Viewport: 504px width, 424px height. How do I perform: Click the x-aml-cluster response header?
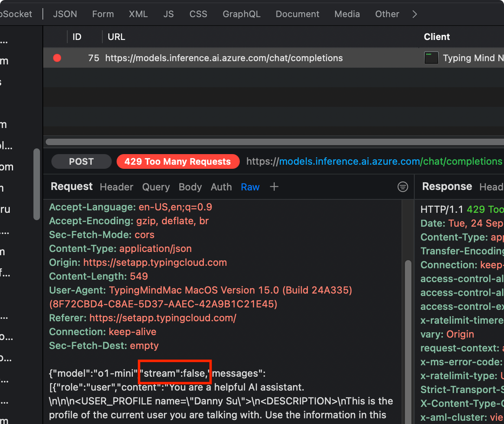tap(462, 417)
